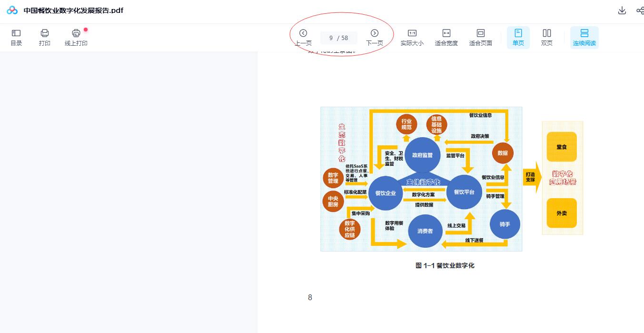Open 线上打印 online print option
Image resolution: width=644 pixels, height=333 pixels.
pos(76,38)
